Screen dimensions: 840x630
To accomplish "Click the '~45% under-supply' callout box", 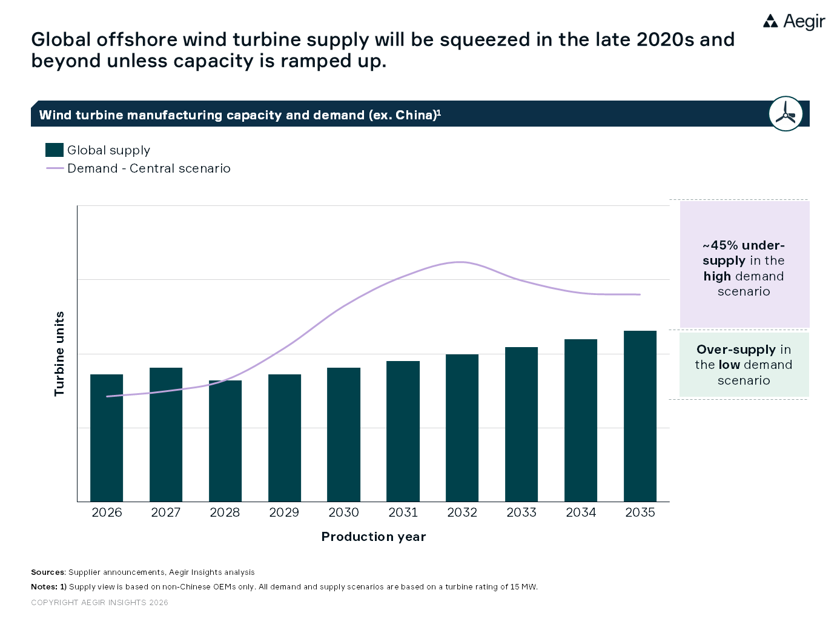I will (745, 264).
